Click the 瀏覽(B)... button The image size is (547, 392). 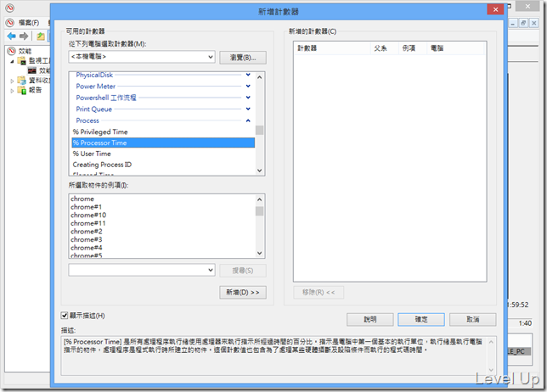[243, 58]
